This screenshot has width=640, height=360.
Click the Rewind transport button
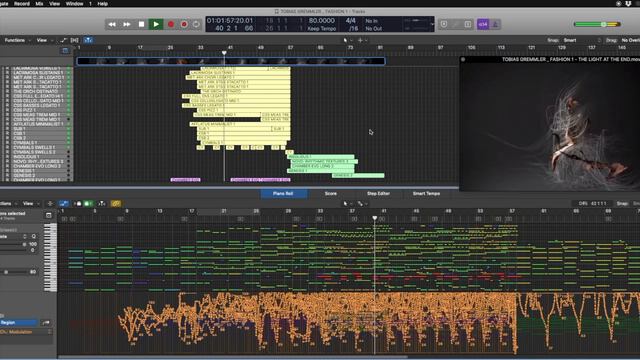111,24
